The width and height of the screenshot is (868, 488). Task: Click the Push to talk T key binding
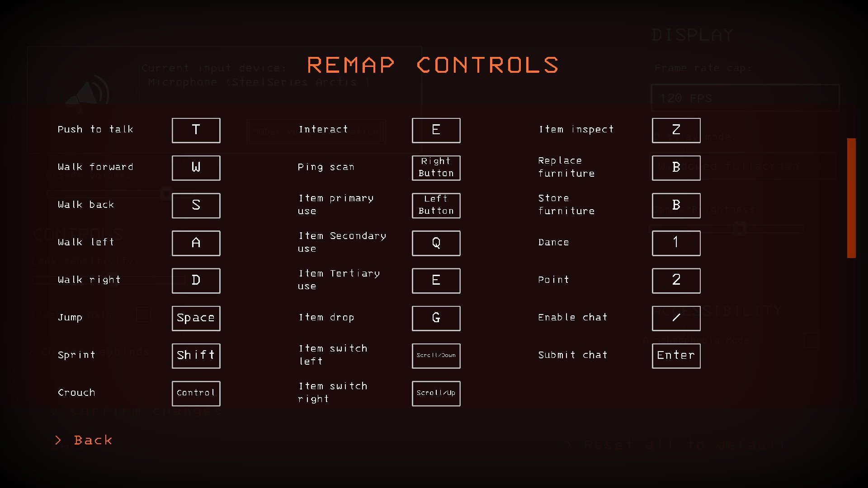(x=196, y=129)
